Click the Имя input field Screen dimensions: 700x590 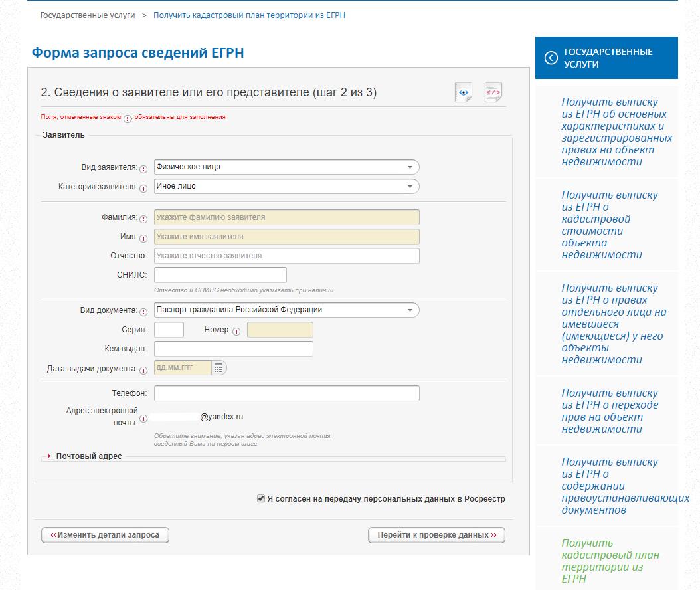tap(287, 237)
